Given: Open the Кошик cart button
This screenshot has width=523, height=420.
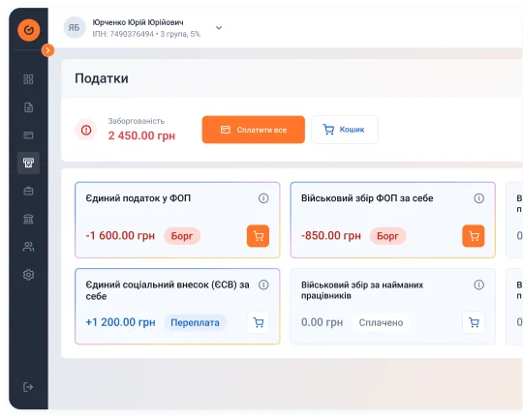Looking at the screenshot, I should pos(345,130).
